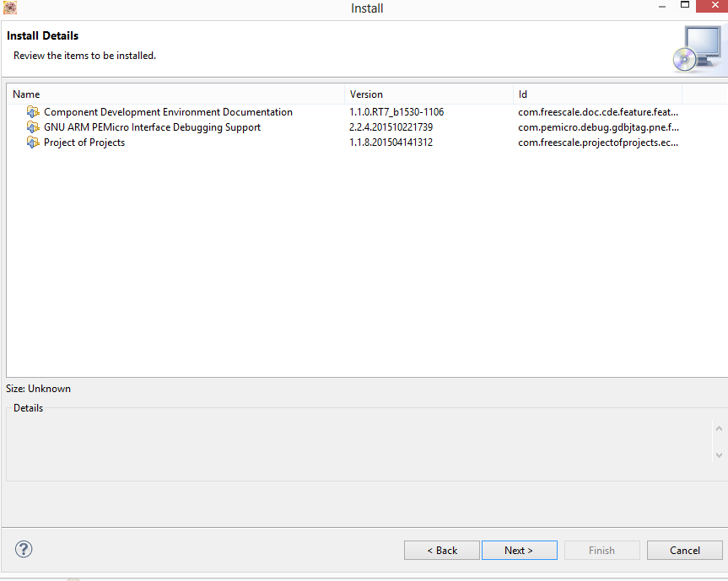Proceed with the Next > button
The width and height of the screenshot is (728, 581).
[x=519, y=551]
